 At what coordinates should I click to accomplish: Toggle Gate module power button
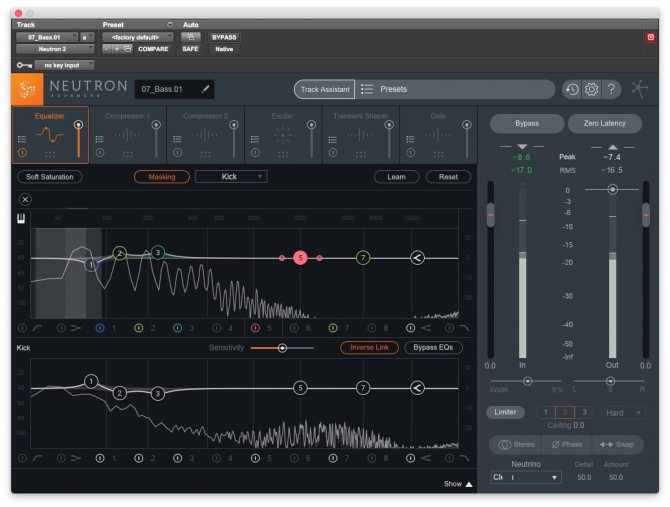pyautogui.click(x=411, y=152)
